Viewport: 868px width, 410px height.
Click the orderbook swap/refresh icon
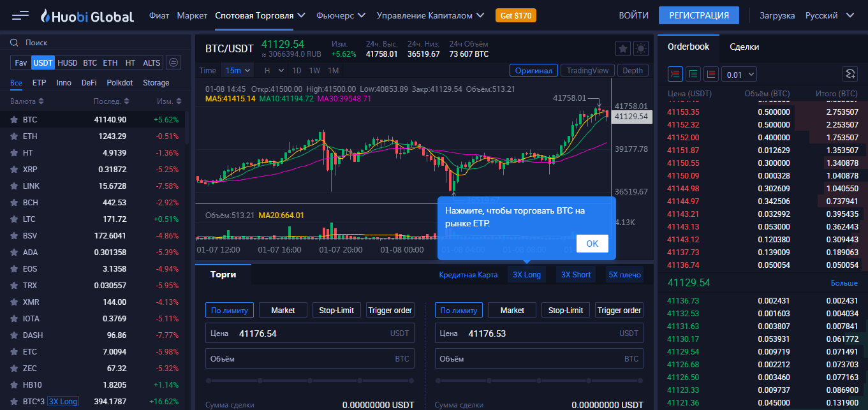tap(850, 74)
